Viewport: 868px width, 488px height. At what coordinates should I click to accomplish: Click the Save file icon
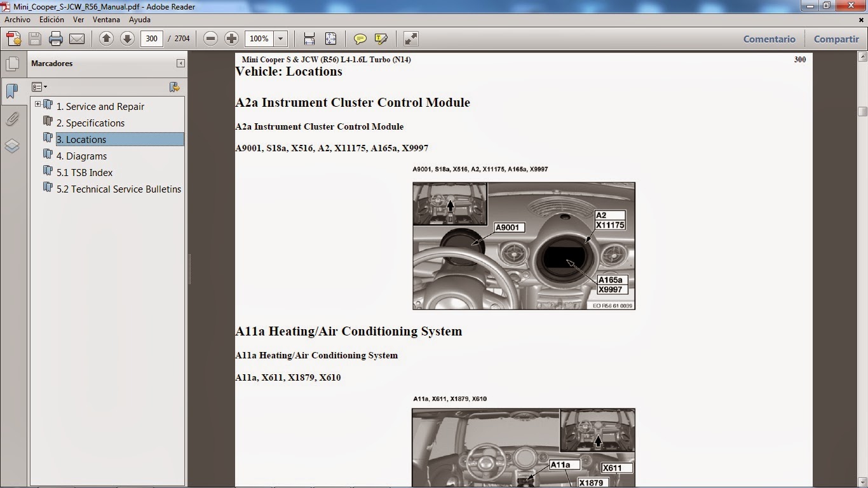coord(35,39)
